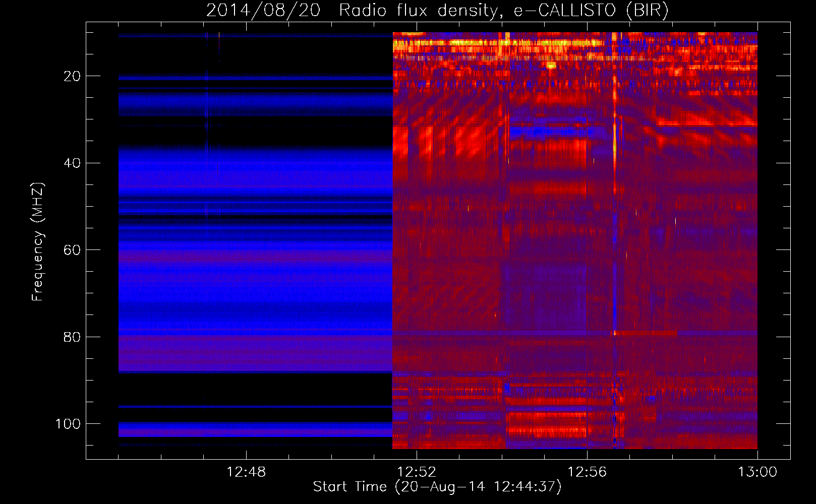Select the 'Frequency (MHZ)' axis label

(x=38, y=242)
